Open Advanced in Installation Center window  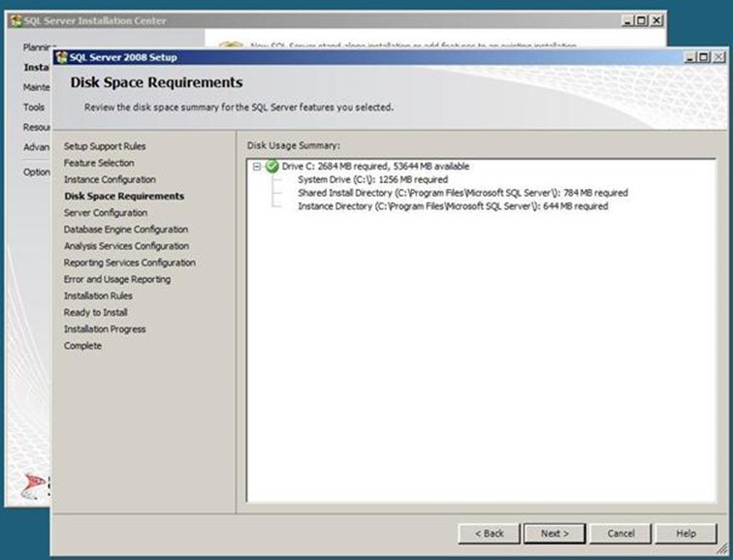coord(37,147)
